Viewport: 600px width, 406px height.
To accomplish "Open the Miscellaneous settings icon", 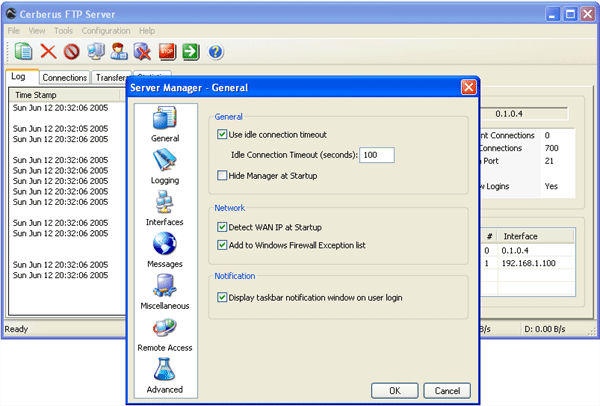I will tap(165, 285).
